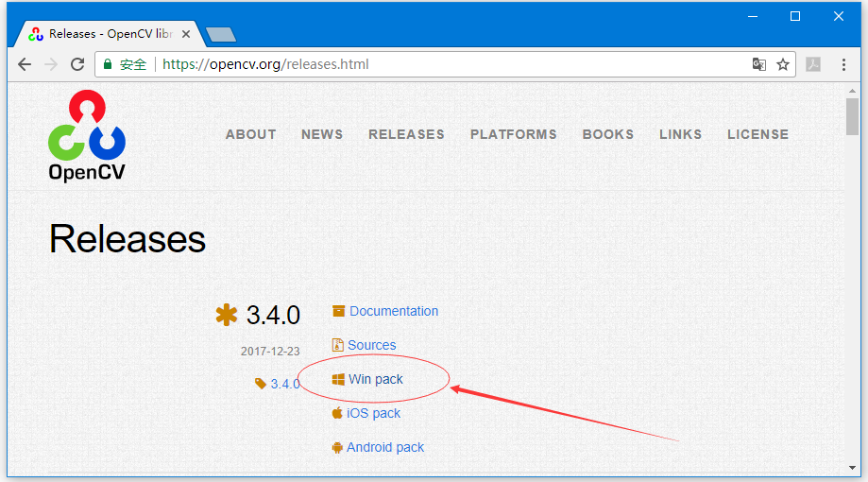Open the BOOKS menu item

[x=608, y=134]
